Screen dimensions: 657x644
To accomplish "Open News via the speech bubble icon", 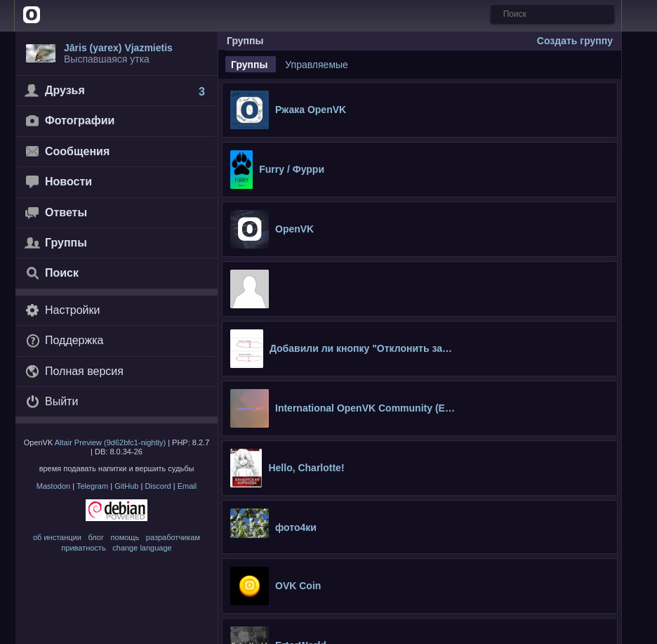I will (x=32, y=182).
